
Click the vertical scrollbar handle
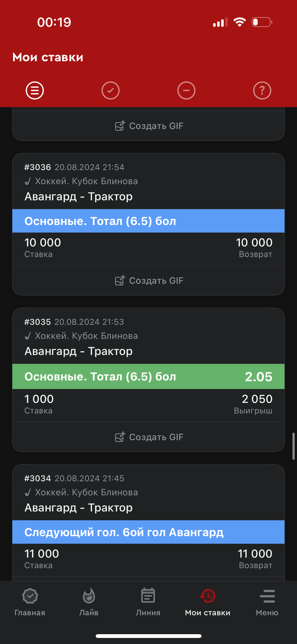tap(293, 446)
